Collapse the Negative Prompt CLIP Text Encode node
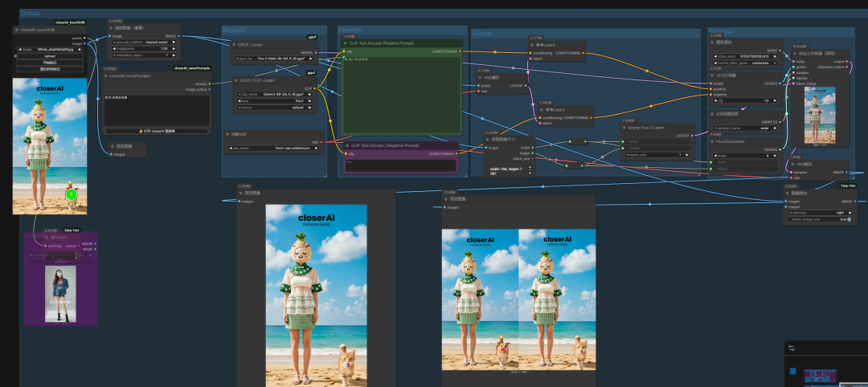868x387 pixels. coord(346,145)
